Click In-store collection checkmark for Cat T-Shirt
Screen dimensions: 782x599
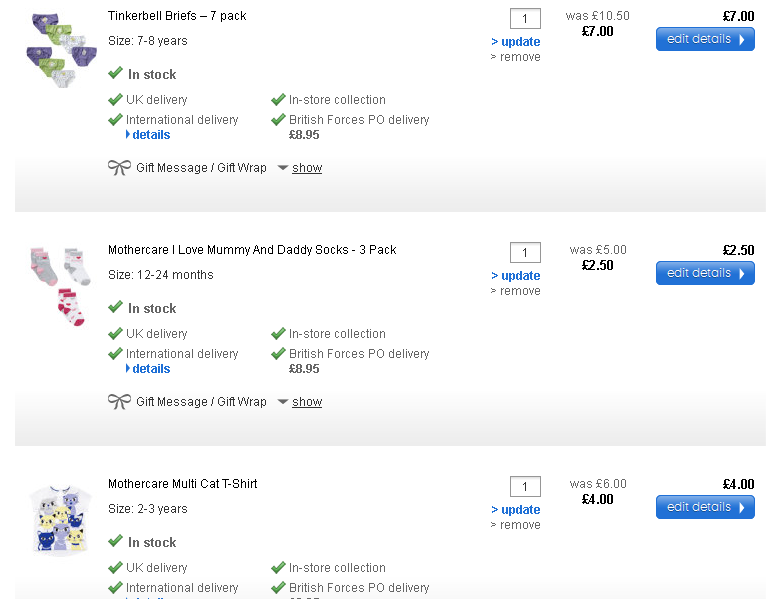pyautogui.click(x=278, y=567)
